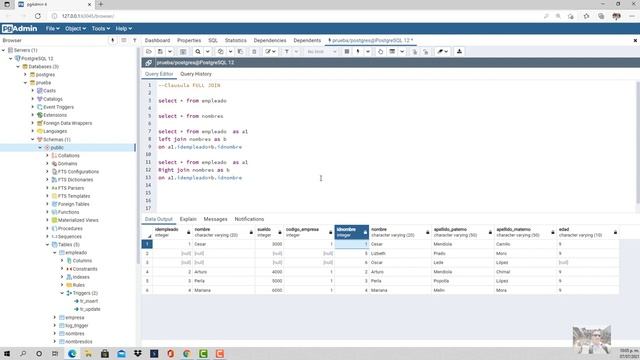
Task: Open the Edit pencil dropdown
Action: (x=270, y=51)
